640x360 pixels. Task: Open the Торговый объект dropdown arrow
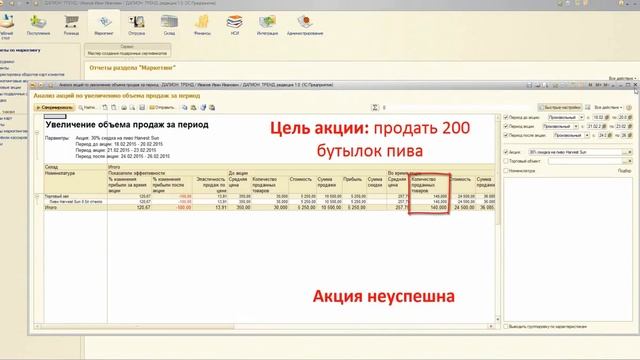630,161
